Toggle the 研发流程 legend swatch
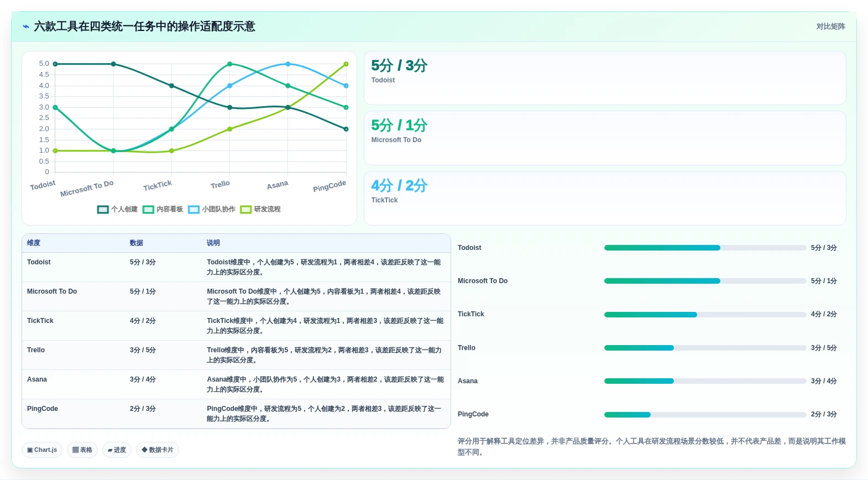 click(x=246, y=210)
